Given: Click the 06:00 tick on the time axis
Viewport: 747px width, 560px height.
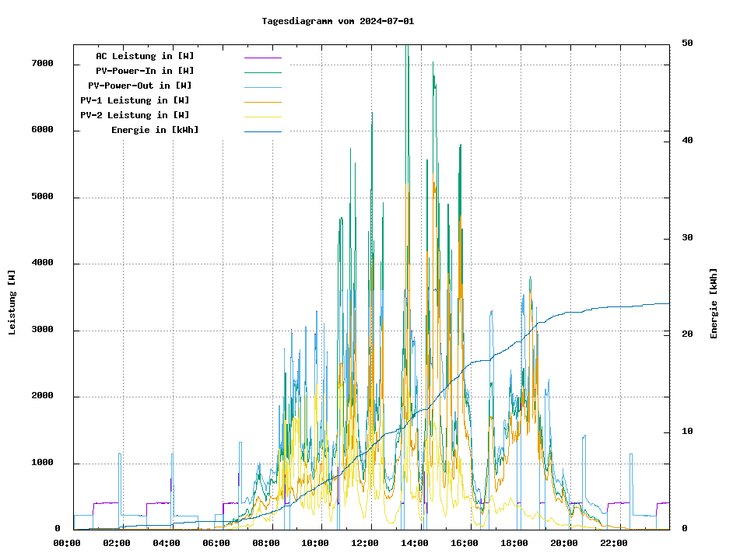Looking at the screenshot, I should (216, 543).
